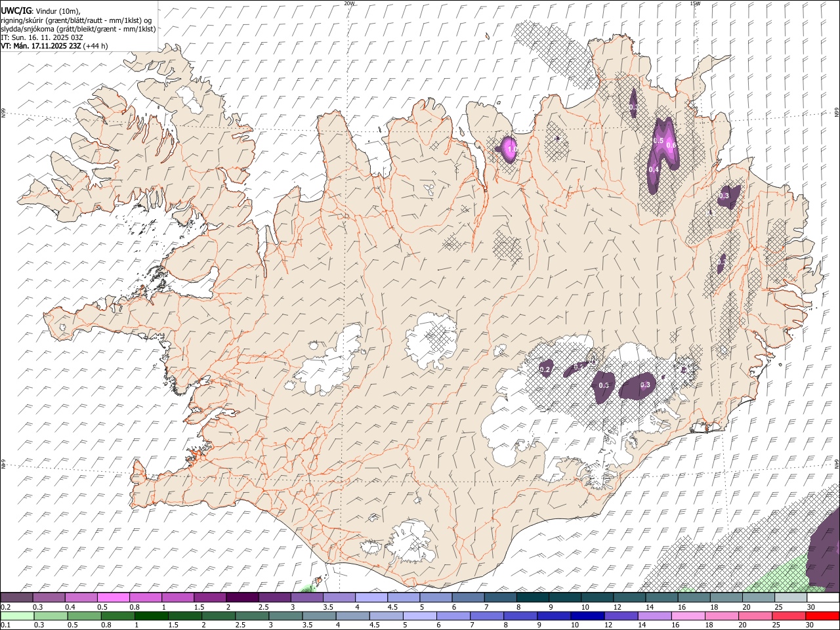Select the darkest green swatch labeled 1

151,616
